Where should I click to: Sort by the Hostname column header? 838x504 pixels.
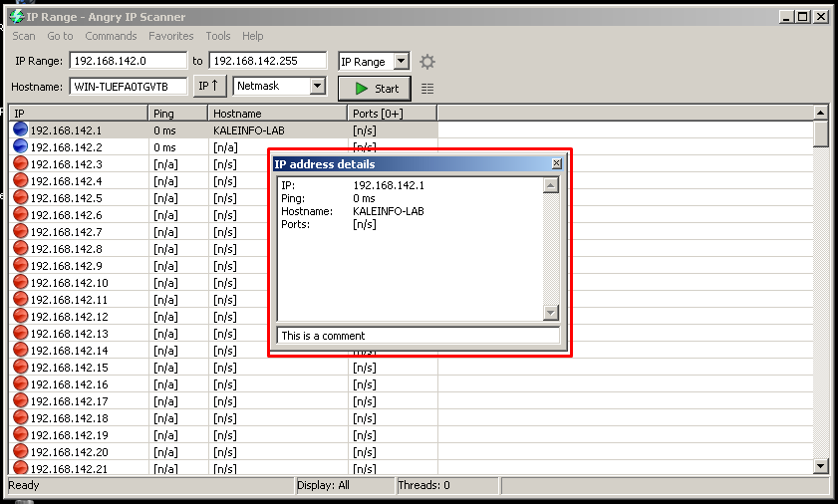coord(278,114)
